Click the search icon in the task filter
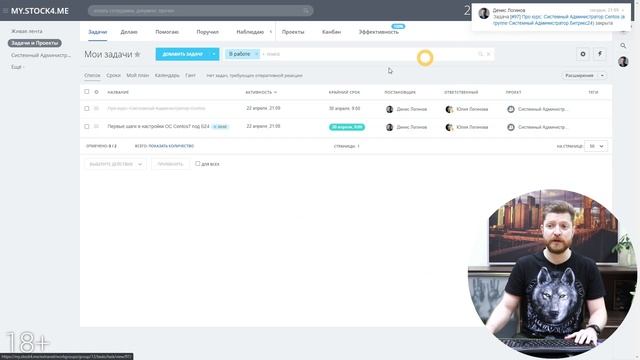Viewport: 640px width, 360px height. point(480,54)
